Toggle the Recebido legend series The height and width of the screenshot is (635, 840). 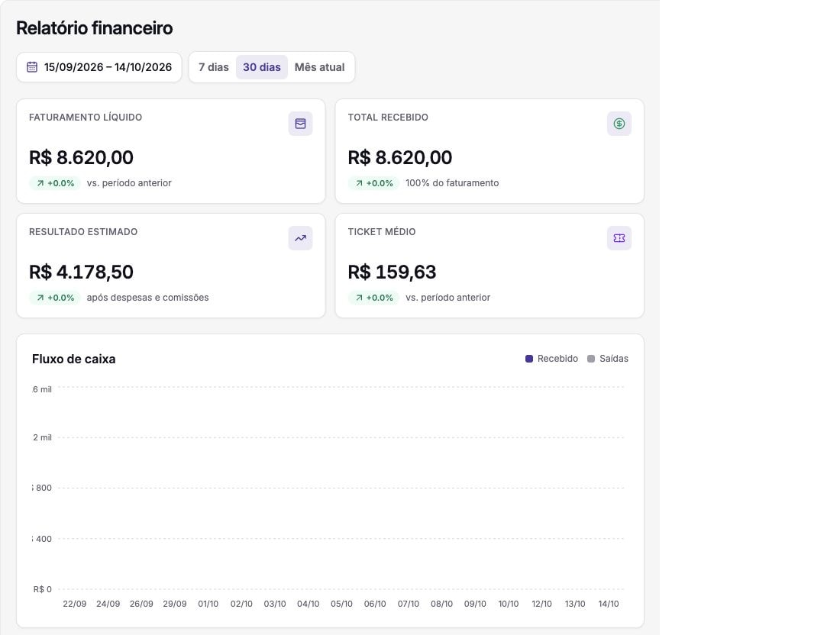pyautogui.click(x=551, y=359)
